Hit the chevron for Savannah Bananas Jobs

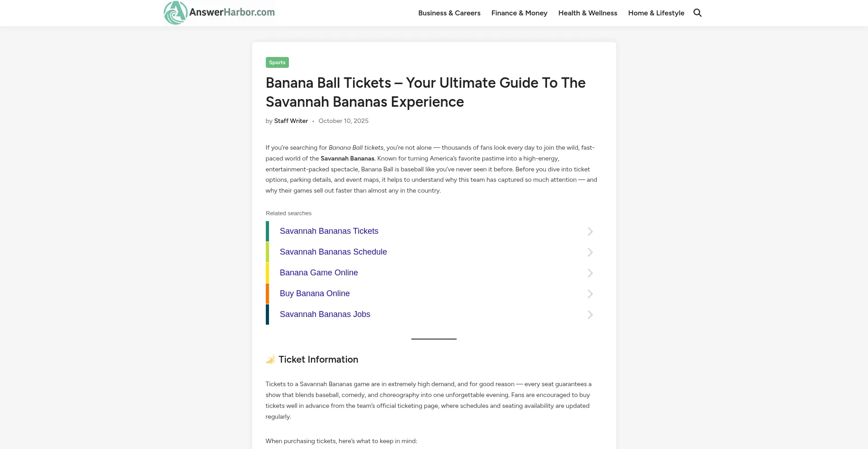tap(590, 315)
